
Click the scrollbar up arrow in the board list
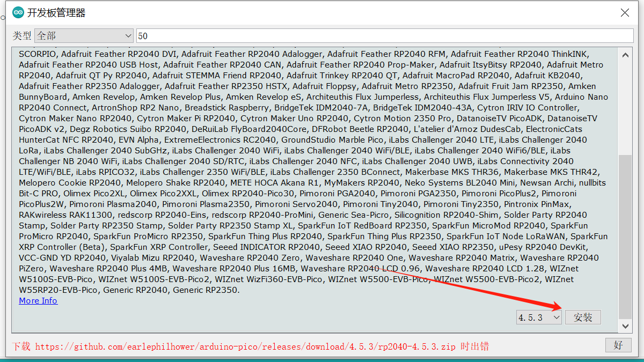(625, 55)
